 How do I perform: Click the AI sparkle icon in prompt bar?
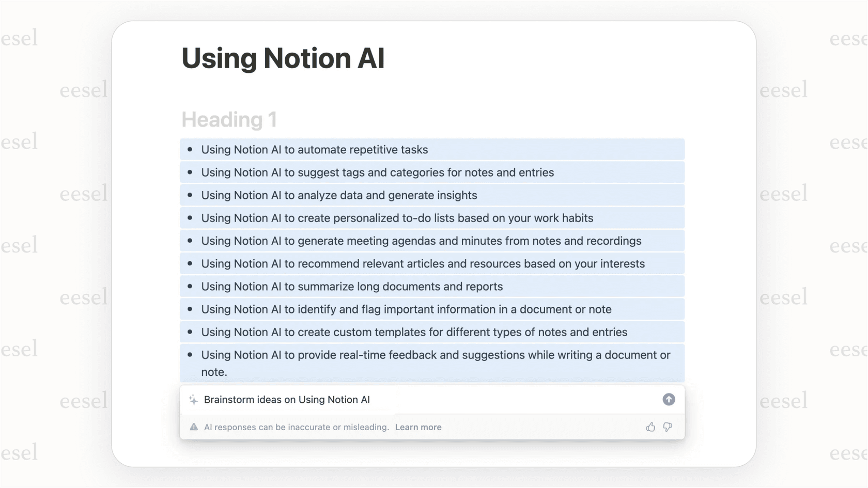click(193, 399)
